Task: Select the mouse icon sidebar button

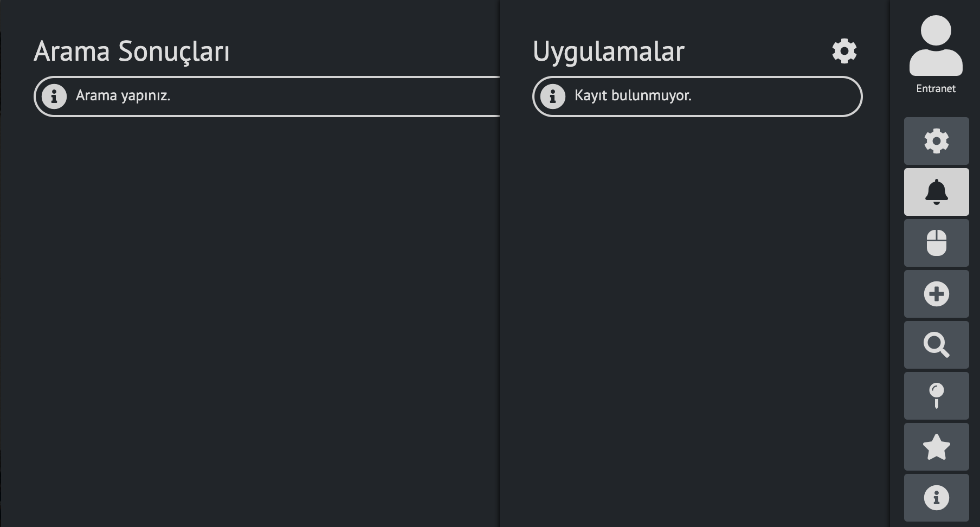Action: pos(936,243)
